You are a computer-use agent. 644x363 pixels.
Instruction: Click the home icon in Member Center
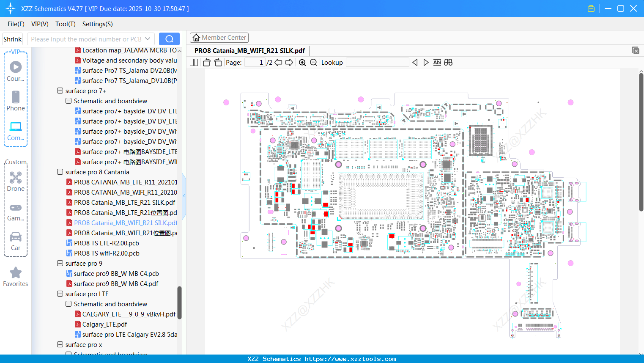pyautogui.click(x=196, y=38)
